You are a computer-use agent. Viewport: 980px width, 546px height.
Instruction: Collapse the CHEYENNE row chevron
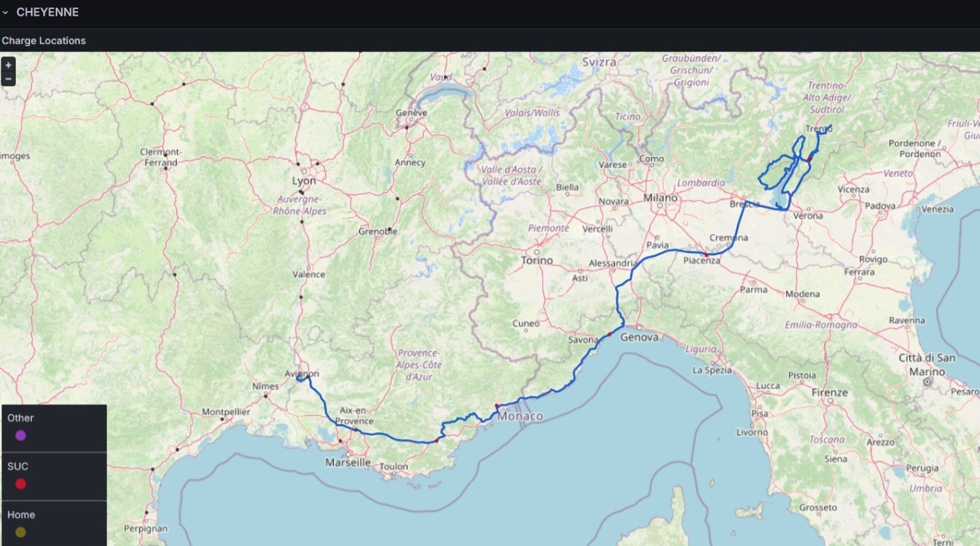pos(5,13)
